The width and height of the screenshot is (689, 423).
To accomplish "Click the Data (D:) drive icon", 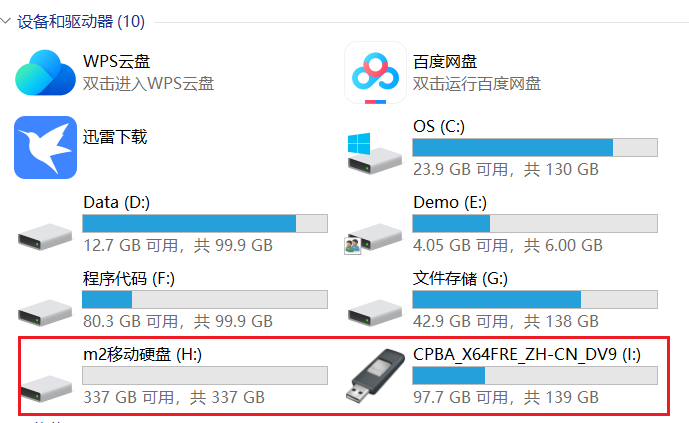I will (x=45, y=232).
